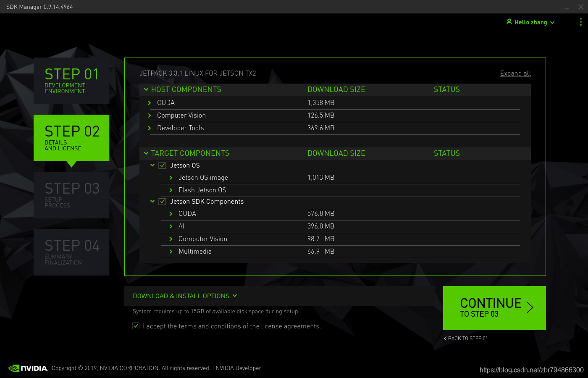This screenshot has width=588, height=378.
Task: Collapse the Jetson OS group
Action: click(152, 165)
